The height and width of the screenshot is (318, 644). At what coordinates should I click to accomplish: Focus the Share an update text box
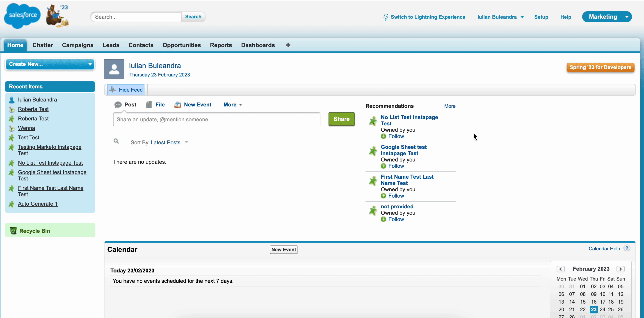217,119
